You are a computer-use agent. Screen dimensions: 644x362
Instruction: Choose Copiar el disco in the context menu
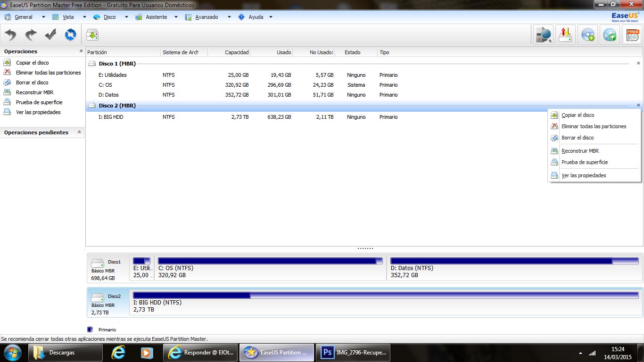coord(594,115)
